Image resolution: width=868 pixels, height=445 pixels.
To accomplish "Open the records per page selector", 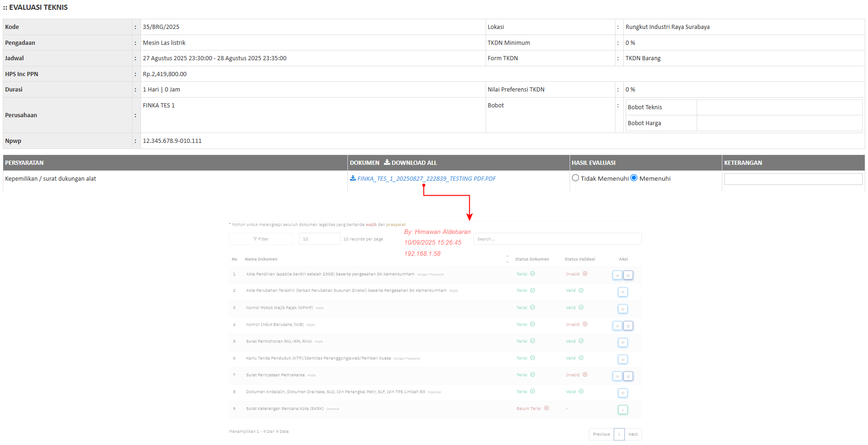I will (x=319, y=239).
